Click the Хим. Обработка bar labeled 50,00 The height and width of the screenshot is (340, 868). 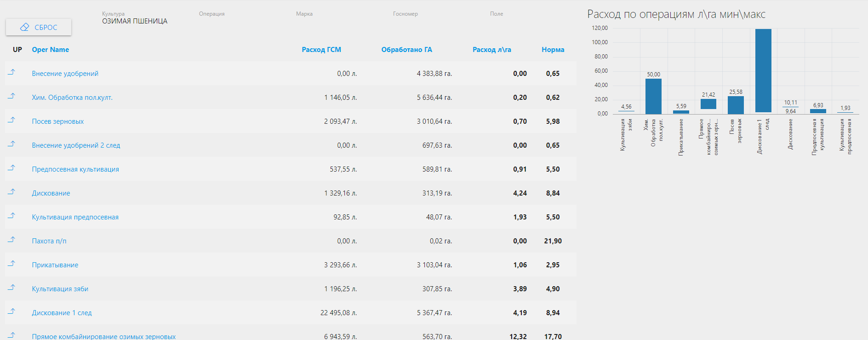(653, 96)
